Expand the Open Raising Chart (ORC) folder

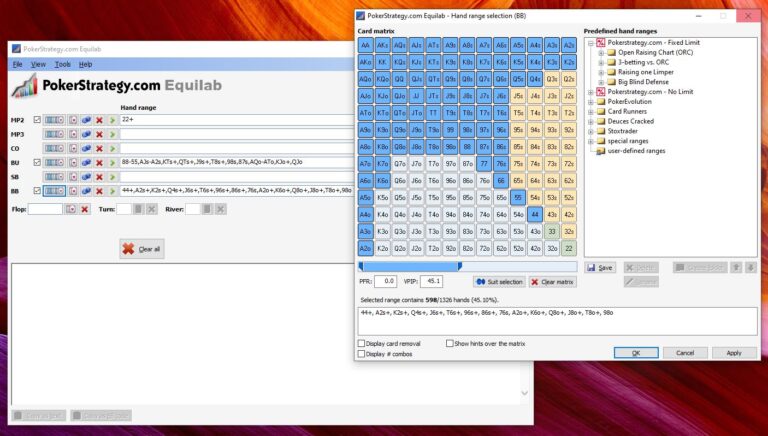point(599,52)
